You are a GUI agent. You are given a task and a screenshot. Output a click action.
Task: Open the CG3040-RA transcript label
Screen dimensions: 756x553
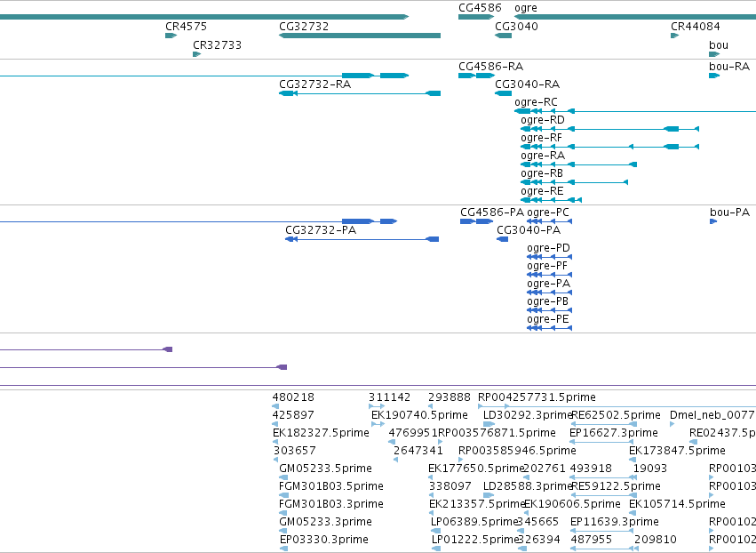point(528,84)
